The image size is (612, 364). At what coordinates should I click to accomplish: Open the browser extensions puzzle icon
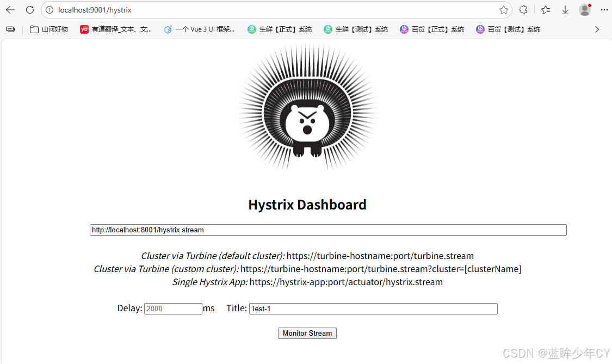pos(523,10)
